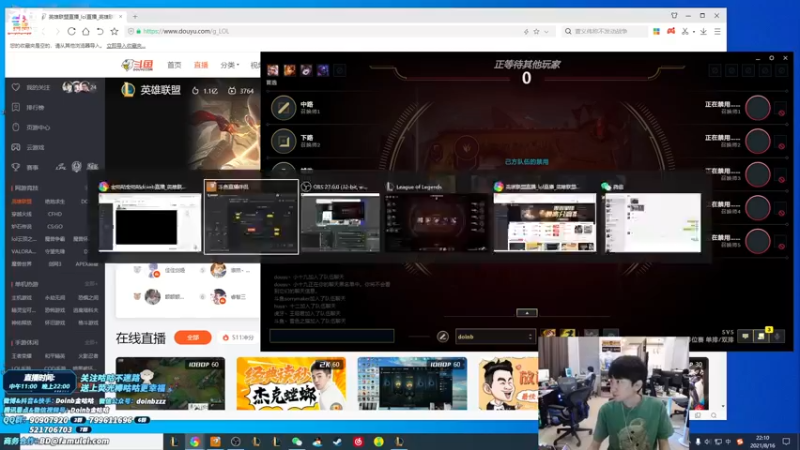Click the first champion portrait in LoL client
Screen dimensions: 800x450
point(273,70)
